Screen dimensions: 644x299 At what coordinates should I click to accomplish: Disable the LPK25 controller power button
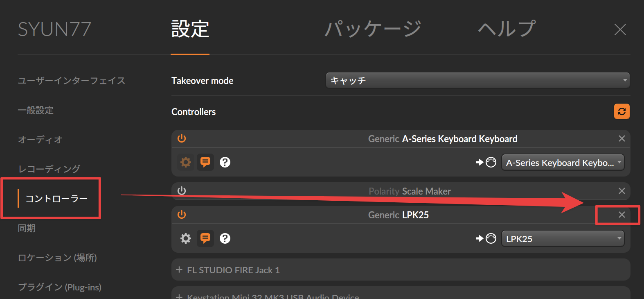(x=182, y=215)
